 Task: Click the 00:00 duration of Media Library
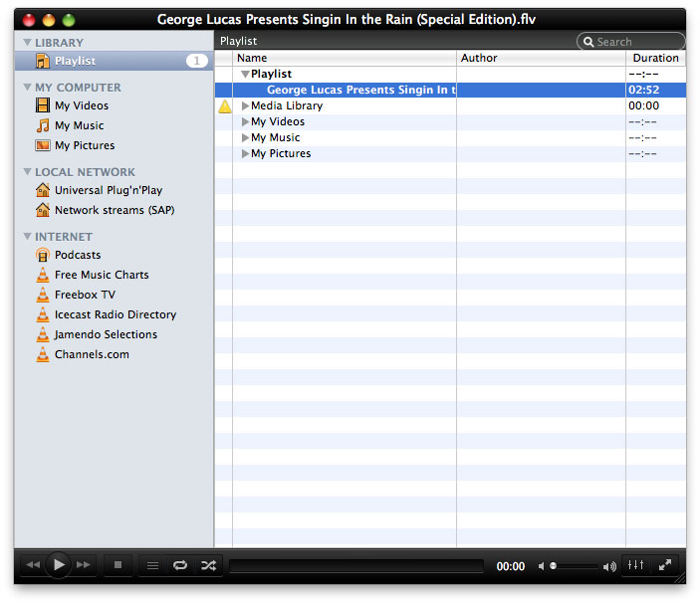click(644, 105)
